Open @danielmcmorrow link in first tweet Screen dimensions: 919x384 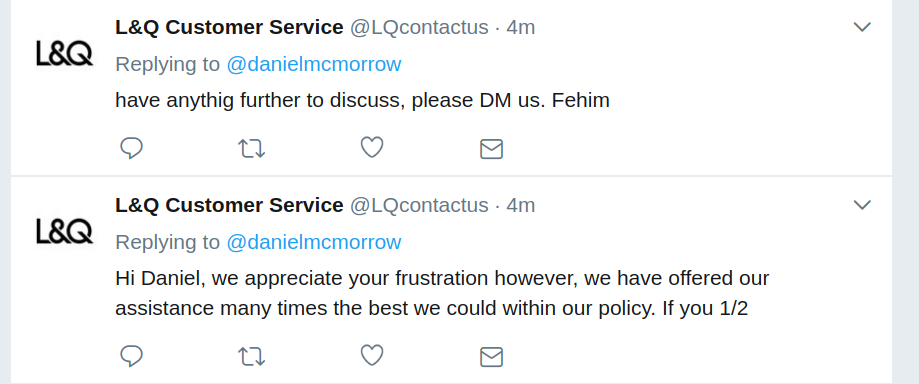pyautogui.click(x=314, y=64)
